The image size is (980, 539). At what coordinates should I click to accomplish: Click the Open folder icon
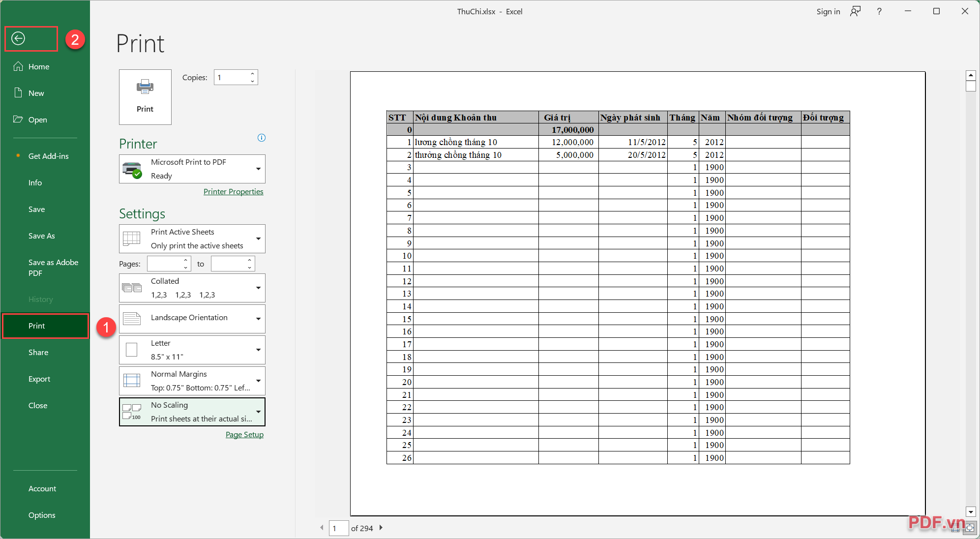click(x=18, y=120)
